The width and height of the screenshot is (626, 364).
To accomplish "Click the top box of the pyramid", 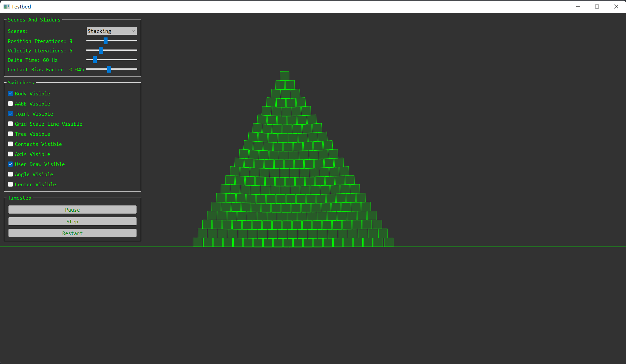I will (x=284, y=76).
